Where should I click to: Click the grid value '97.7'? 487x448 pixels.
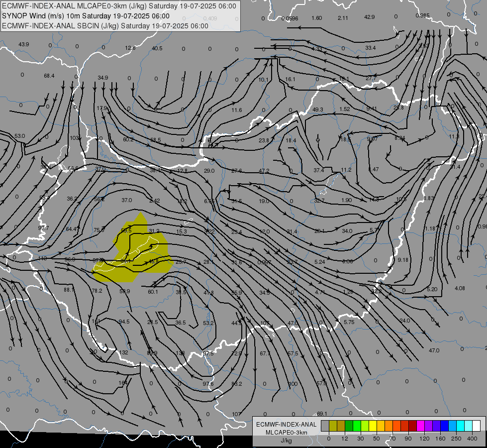[x=43, y=228]
